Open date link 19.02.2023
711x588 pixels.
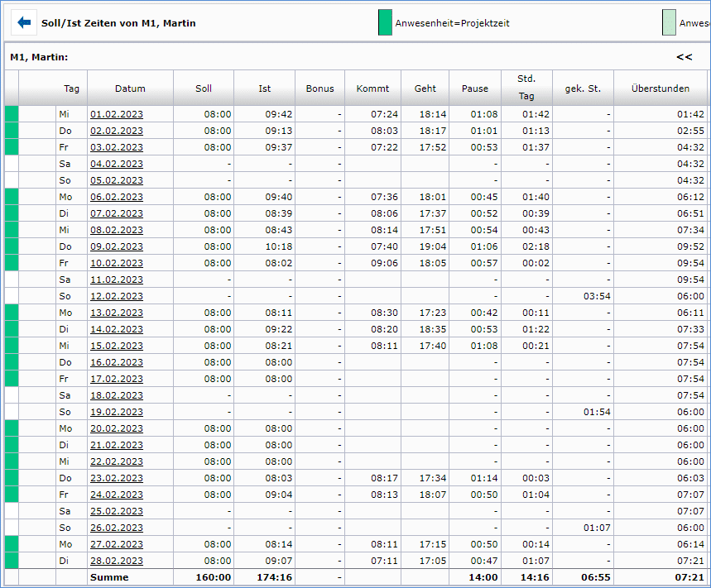click(117, 412)
